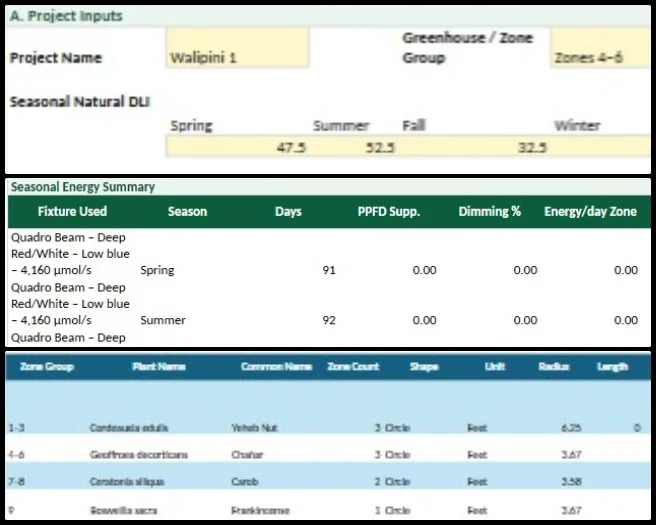Select the Dimming % column header
Screen dimensions: 656x525
point(489,211)
